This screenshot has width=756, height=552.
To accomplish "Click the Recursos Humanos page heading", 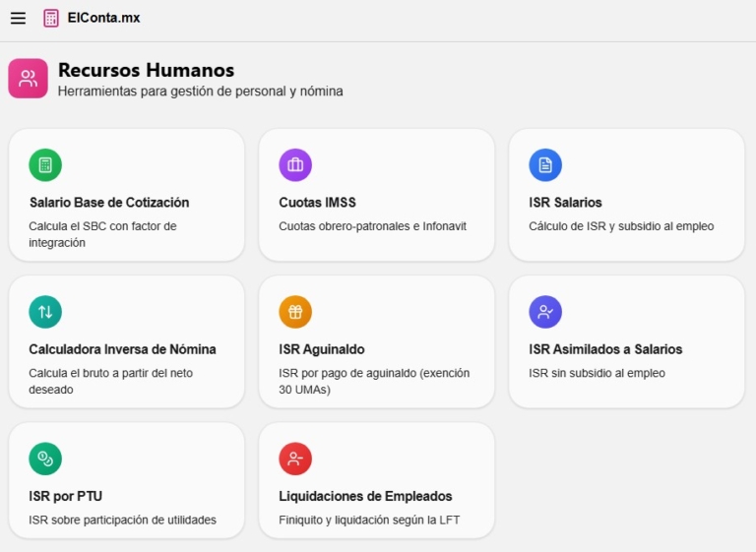I will tap(146, 70).
